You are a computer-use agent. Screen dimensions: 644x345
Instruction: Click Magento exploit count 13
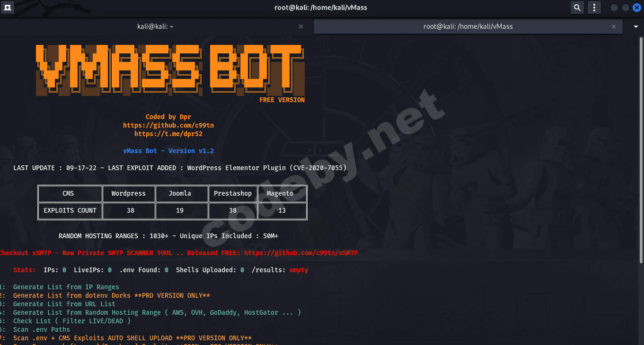coord(282,210)
